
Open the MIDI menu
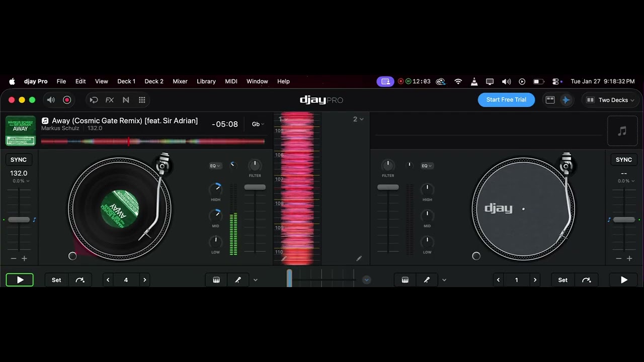click(x=231, y=81)
